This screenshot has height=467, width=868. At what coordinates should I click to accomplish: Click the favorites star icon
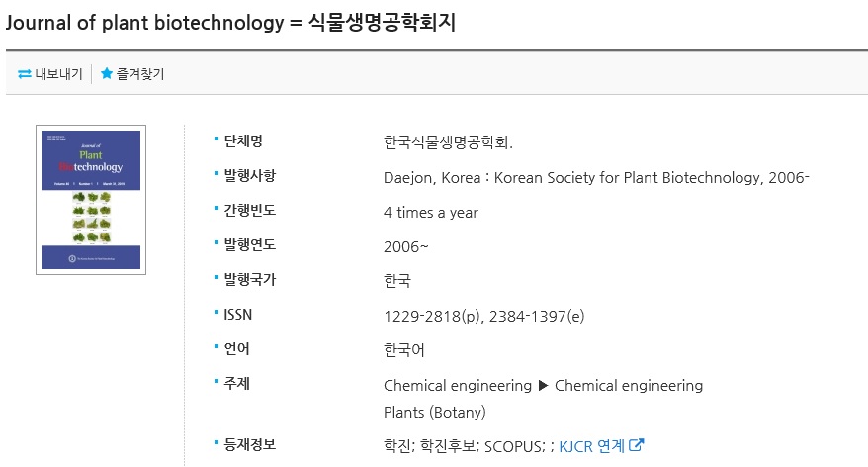107,74
